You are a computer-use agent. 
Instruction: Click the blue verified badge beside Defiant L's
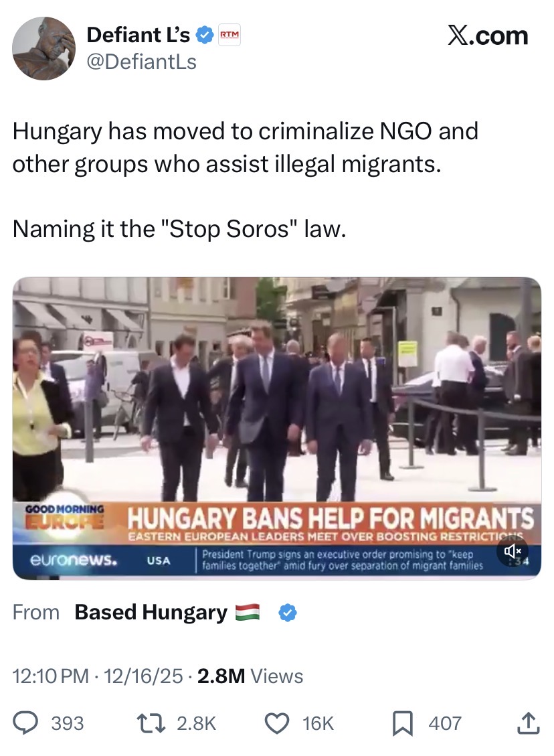[205, 35]
